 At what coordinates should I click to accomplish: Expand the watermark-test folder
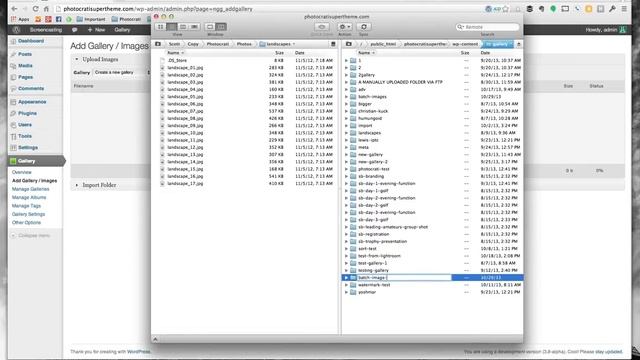[347, 285]
